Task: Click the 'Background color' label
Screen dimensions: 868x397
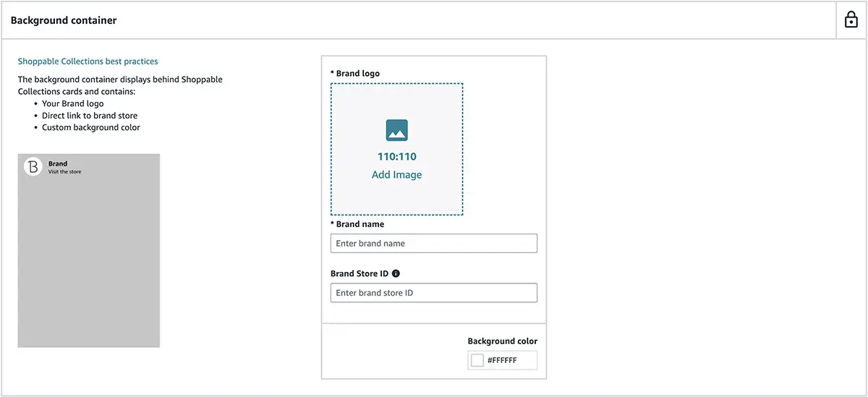Action: click(x=503, y=341)
